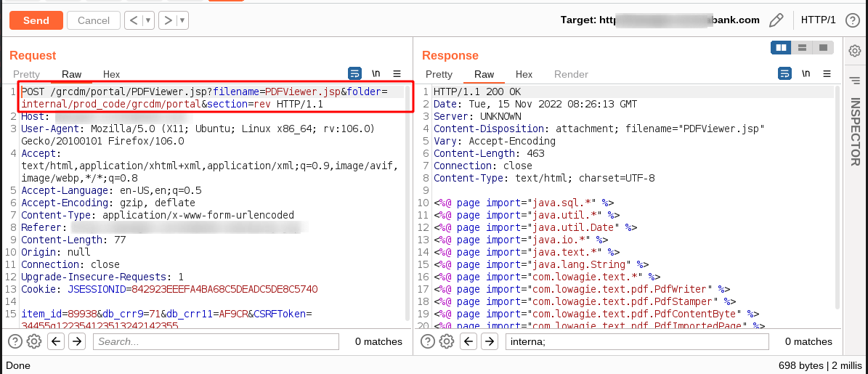Open help via question mark beside HTTP/1
The height and width of the screenshot is (374, 868).
click(x=852, y=20)
